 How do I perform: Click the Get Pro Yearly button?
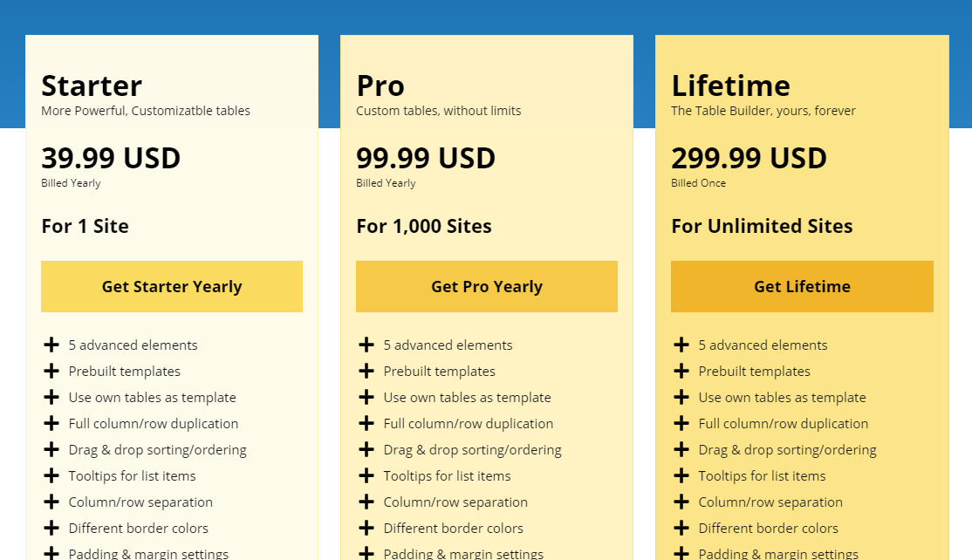[487, 286]
